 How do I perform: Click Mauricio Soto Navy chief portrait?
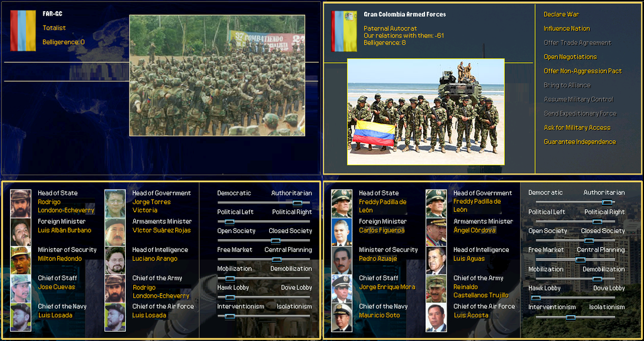(341, 317)
